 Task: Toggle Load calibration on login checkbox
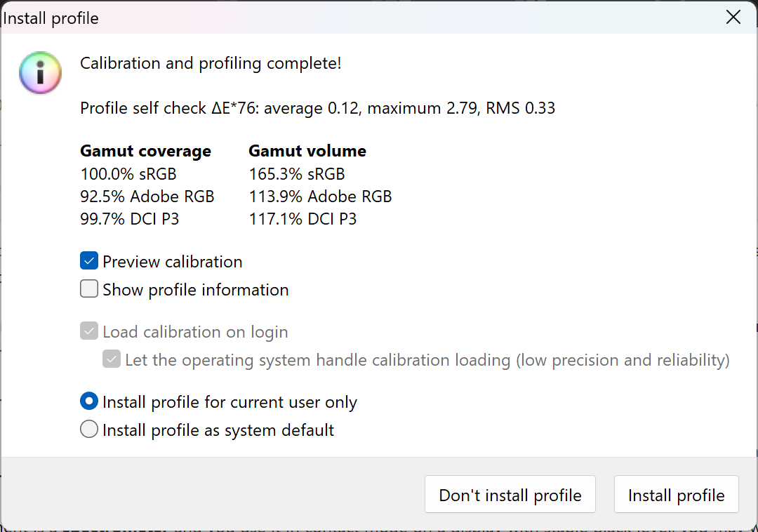89,332
